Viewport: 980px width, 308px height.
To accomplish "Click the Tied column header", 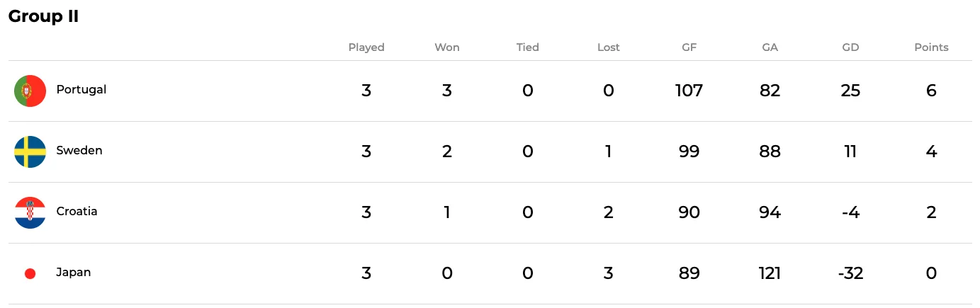I will click(x=528, y=47).
